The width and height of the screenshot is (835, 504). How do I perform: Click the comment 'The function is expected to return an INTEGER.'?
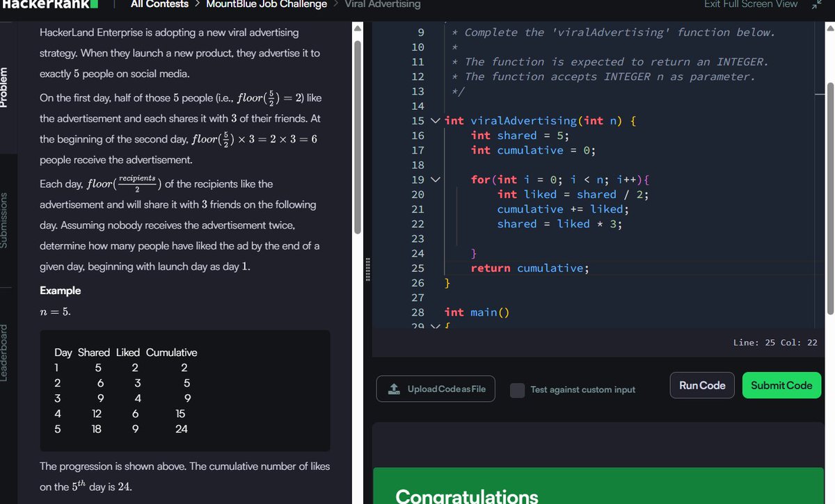point(617,62)
